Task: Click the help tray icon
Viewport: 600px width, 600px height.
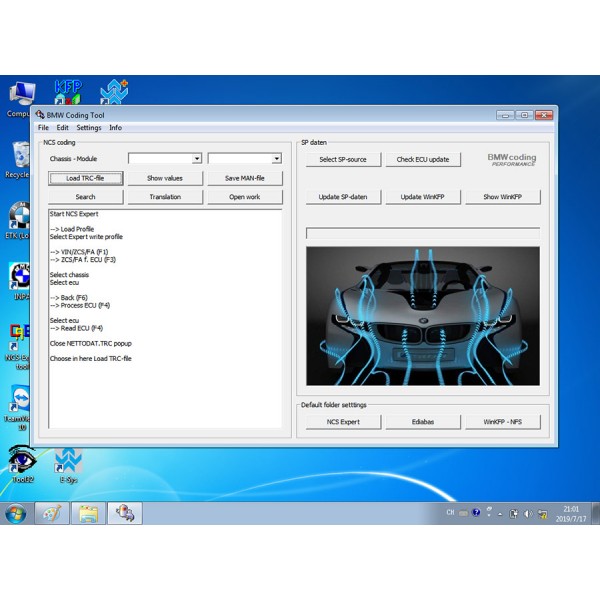Action: [x=476, y=512]
